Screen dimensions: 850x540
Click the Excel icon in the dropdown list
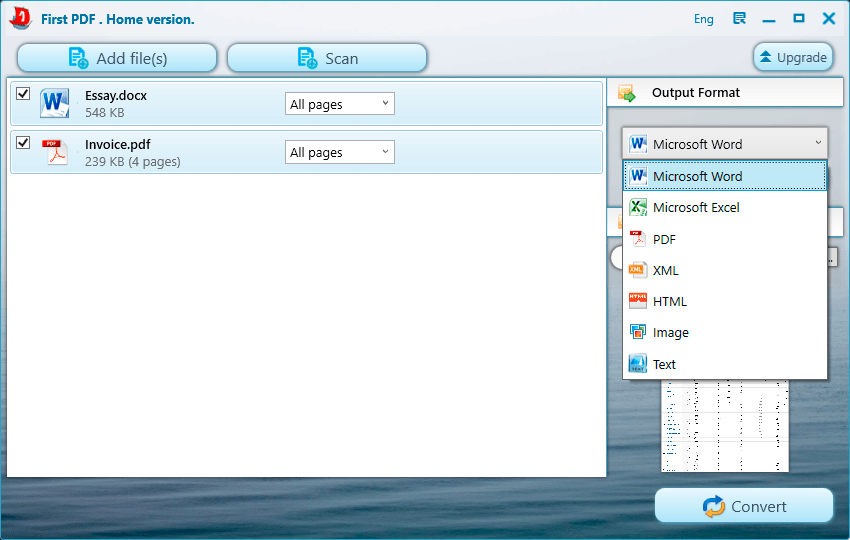pyautogui.click(x=638, y=207)
